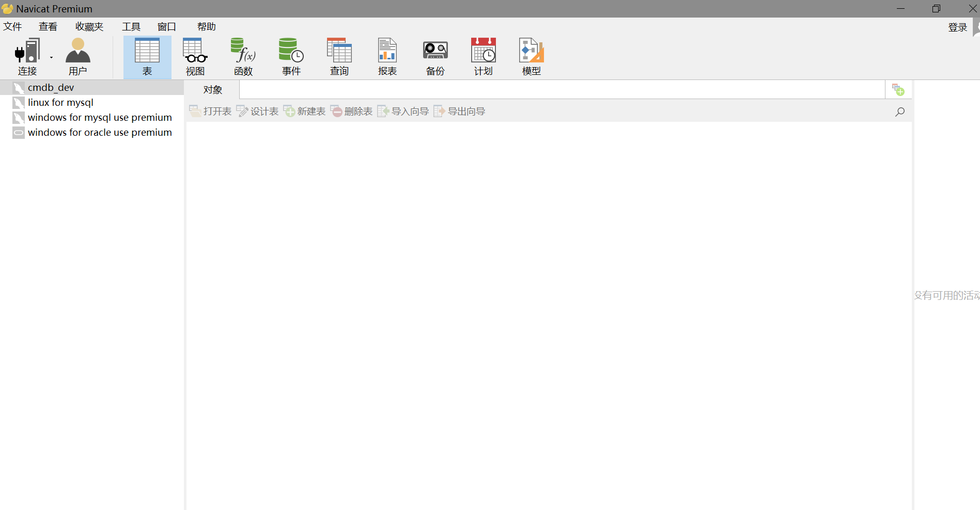Click the 打开表 button
The width and height of the screenshot is (980, 510).
pos(210,111)
